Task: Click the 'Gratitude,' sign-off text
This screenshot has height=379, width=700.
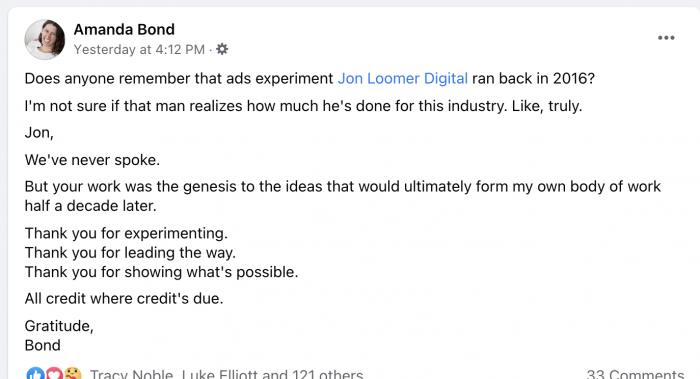Action: 59,326
